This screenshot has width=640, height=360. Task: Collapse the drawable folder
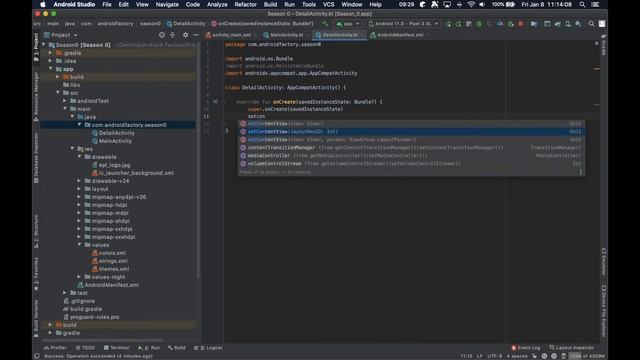[x=80, y=157]
